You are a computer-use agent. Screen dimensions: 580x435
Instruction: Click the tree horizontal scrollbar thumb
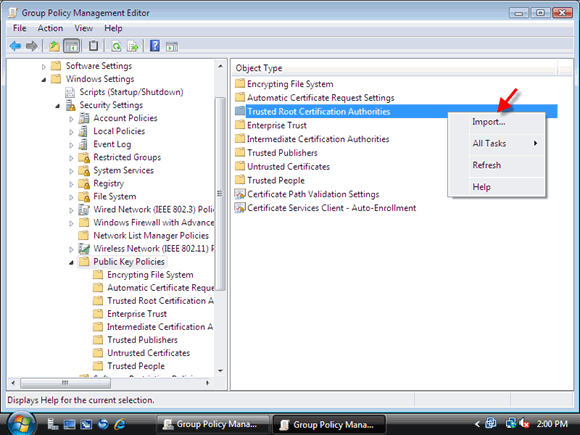65,383
